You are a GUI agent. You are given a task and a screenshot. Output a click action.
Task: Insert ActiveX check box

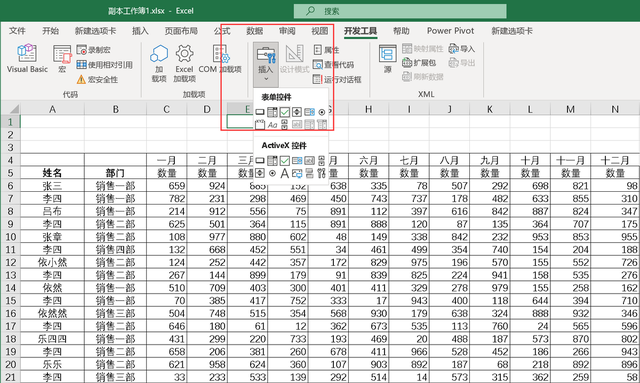[284, 160]
